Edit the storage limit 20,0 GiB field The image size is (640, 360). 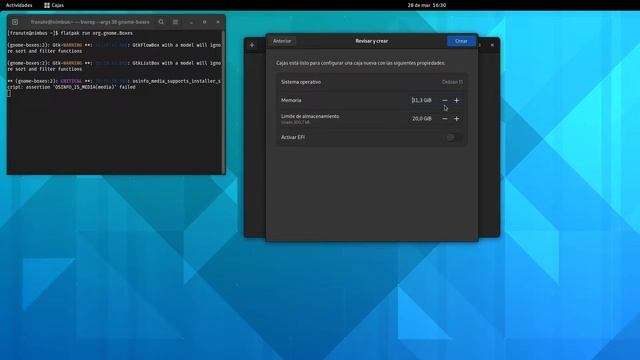tap(422, 119)
